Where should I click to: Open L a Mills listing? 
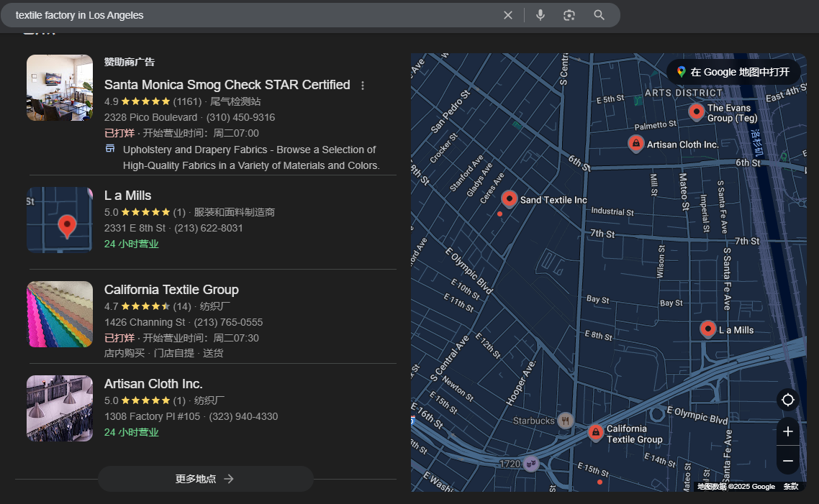[x=127, y=196]
